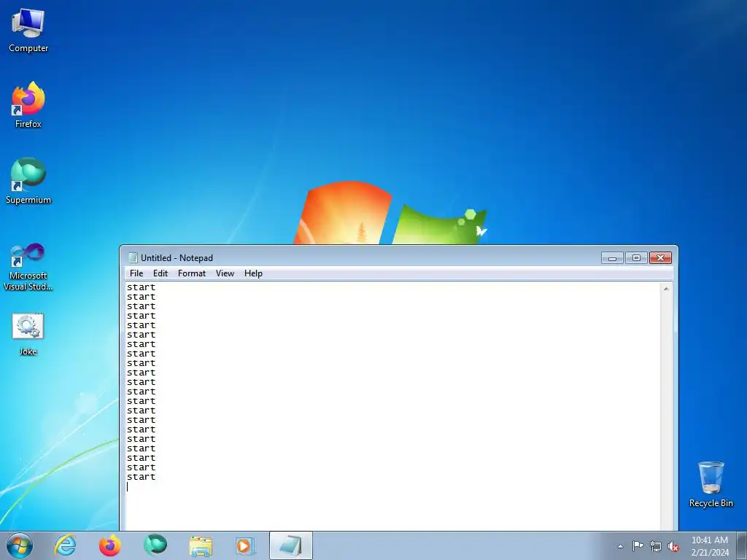This screenshot has width=747, height=560.
Task: Open the Edit menu in Notepad
Action: pyautogui.click(x=160, y=273)
